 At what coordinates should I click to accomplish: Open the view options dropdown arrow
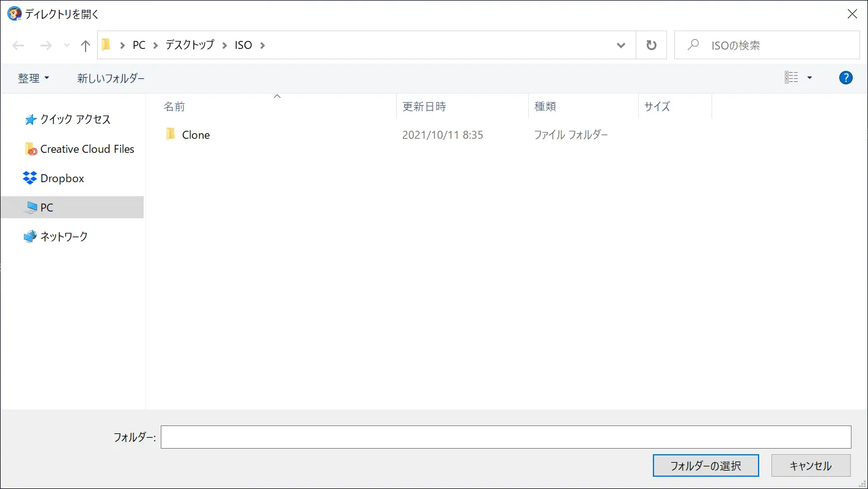(x=810, y=78)
